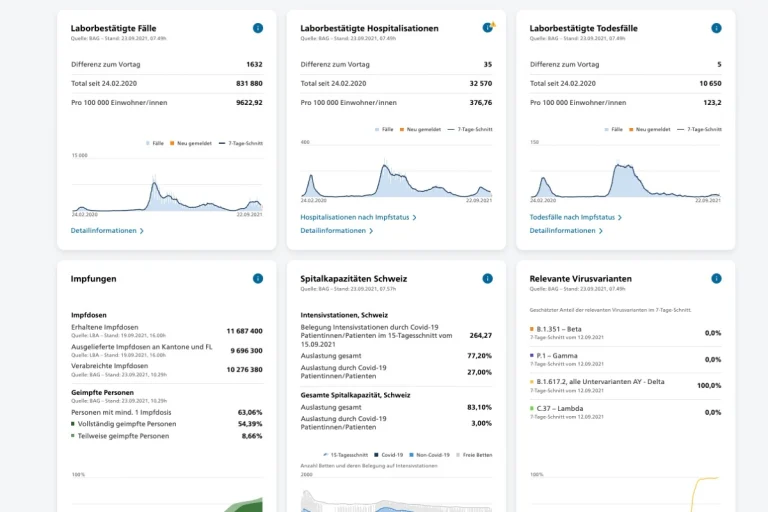Click chevron after Detailinformationen in Todesfälle card
Viewport: 768px width, 512px height.
[x=600, y=231]
